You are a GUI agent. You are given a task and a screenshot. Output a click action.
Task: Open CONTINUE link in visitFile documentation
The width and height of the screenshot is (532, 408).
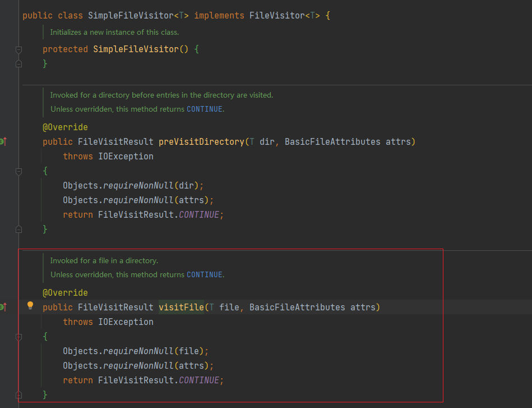tap(204, 274)
